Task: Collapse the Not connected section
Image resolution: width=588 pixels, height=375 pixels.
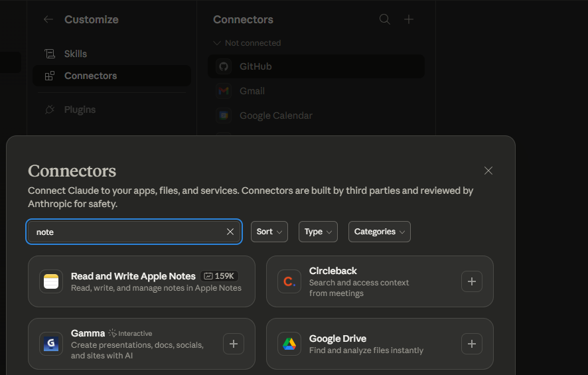Action: click(x=247, y=43)
